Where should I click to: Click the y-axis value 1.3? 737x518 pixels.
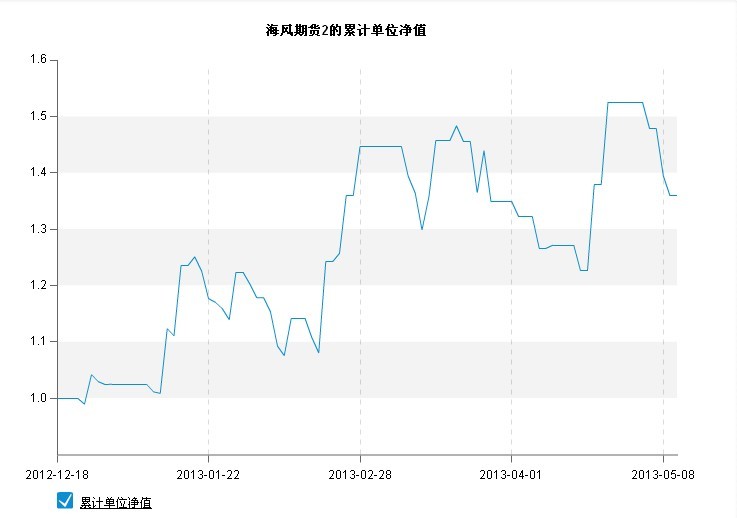click(39, 229)
